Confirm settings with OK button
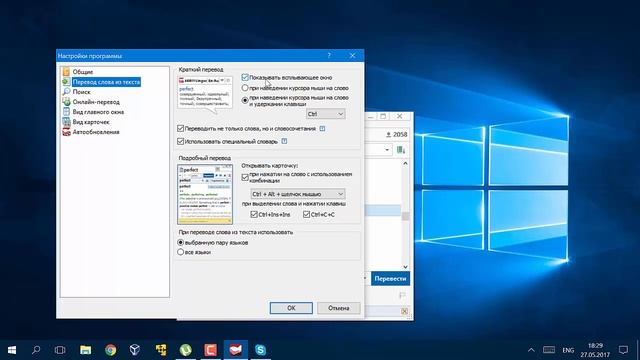The height and width of the screenshot is (360, 640). [x=291, y=308]
